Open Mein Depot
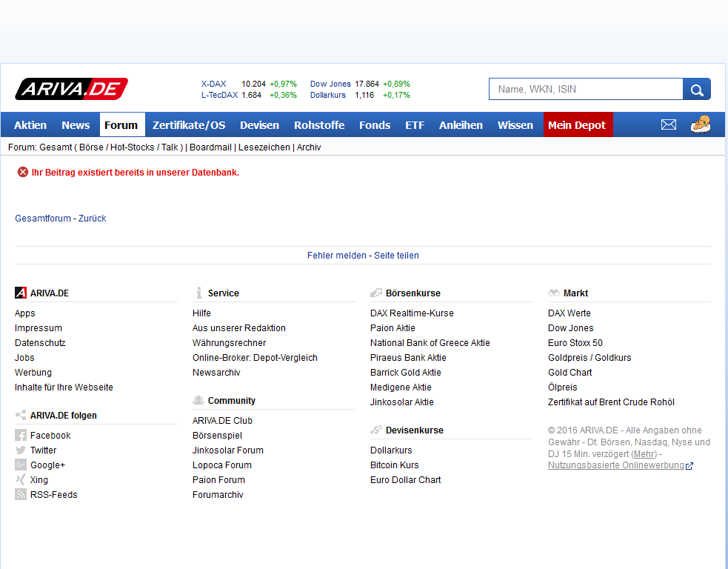The width and height of the screenshot is (728, 569). (x=577, y=125)
